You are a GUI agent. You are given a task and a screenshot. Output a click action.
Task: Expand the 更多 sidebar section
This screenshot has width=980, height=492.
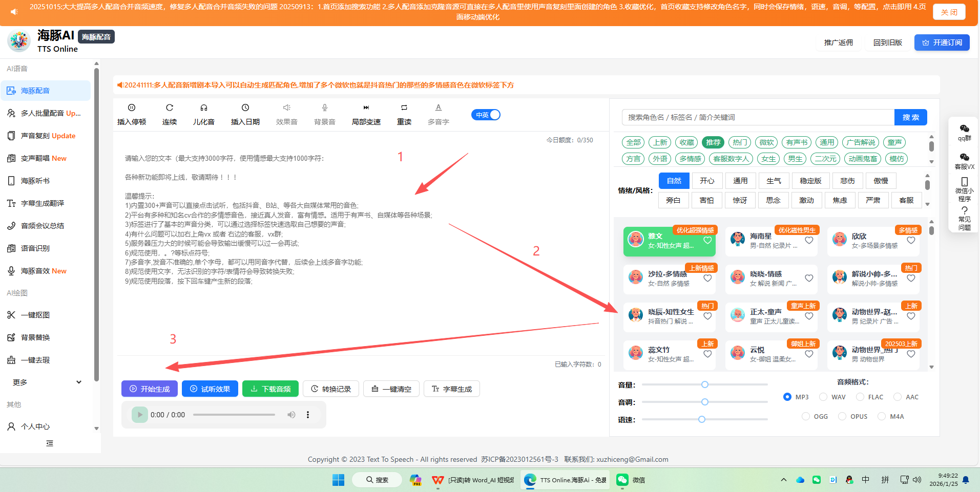click(x=45, y=382)
